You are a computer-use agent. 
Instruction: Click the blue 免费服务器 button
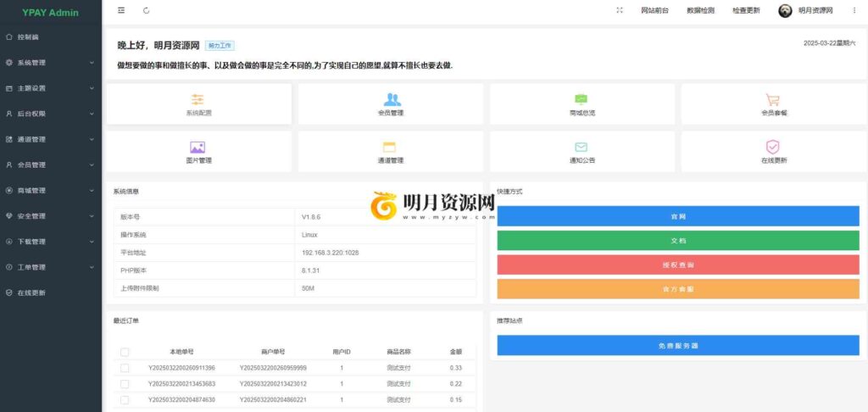point(678,346)
